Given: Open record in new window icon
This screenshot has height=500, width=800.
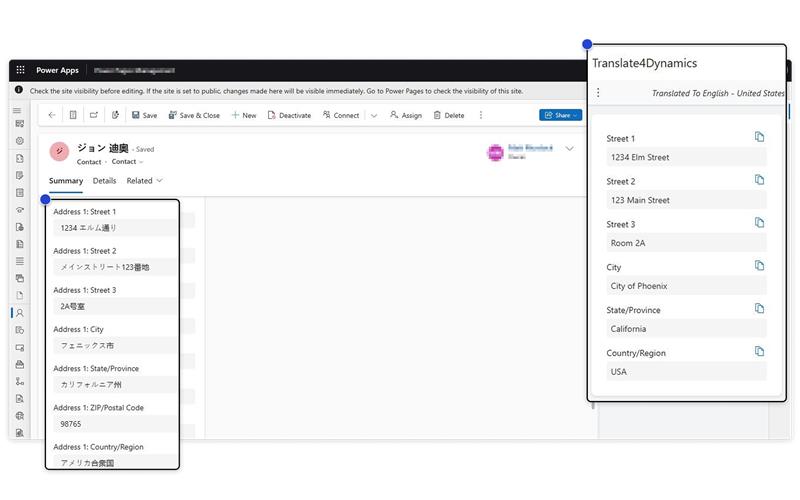Looking at the screenshot, I should pos(94,115).
